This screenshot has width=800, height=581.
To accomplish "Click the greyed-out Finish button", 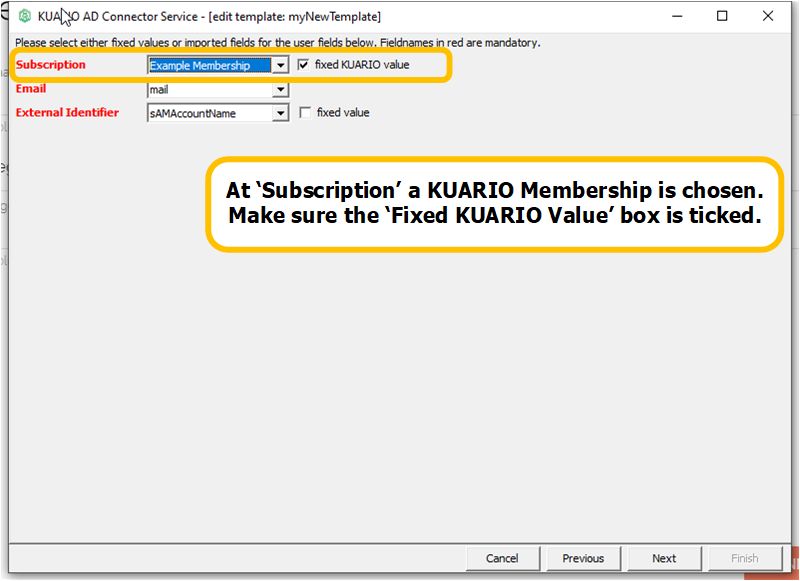I will (x=744, y=558).
